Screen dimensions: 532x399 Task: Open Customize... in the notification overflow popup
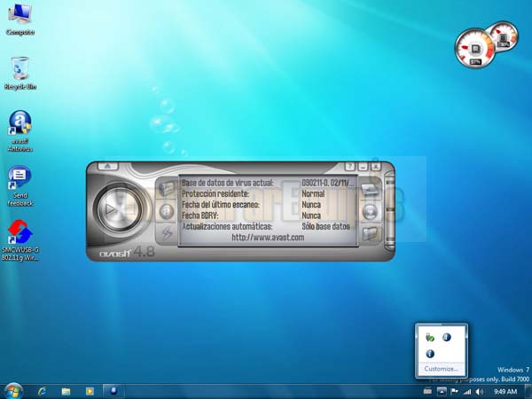point(441,369)
